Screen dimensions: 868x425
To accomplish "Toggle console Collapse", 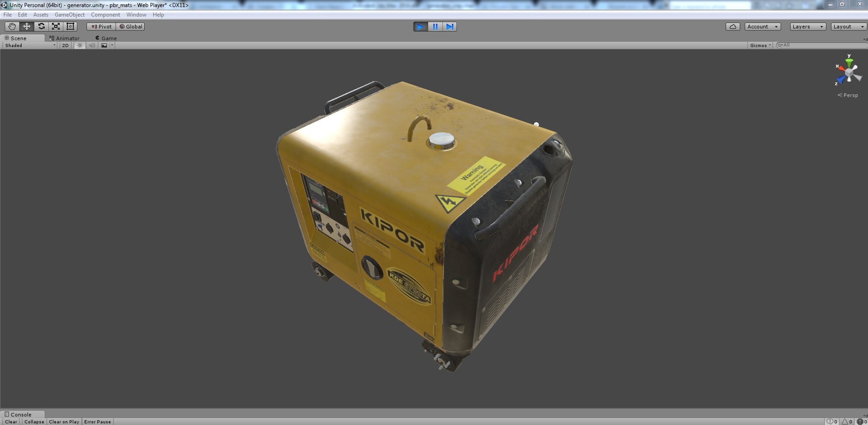I will click(x=34, y=422).
